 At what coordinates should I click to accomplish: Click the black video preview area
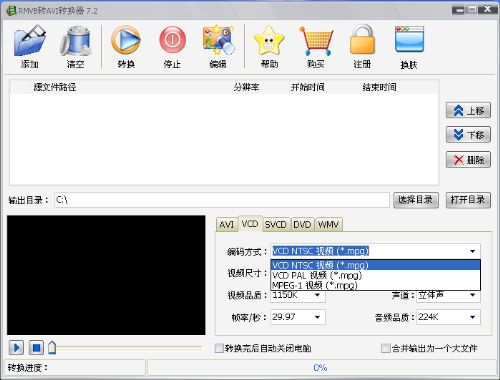pos(106,275)
